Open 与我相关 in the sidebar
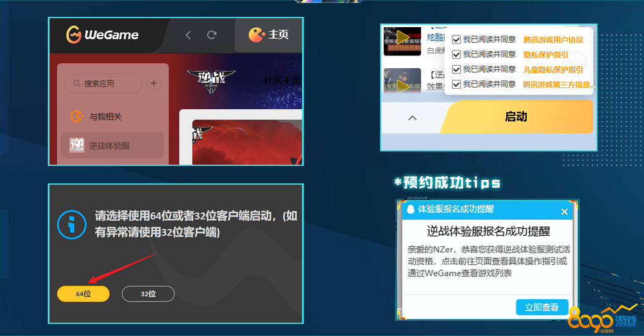Screen dimensions: 644x336 pyautogui.click(x=106, y=116)
